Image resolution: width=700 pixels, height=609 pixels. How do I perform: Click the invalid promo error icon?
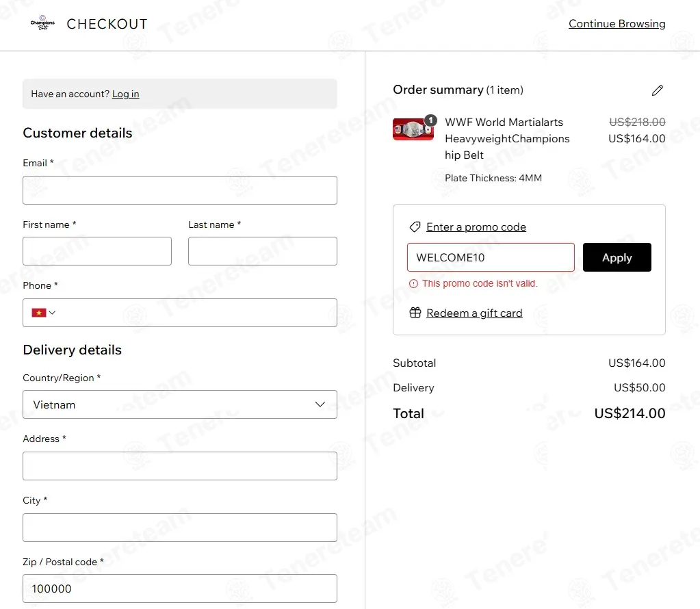click(414, 283)
